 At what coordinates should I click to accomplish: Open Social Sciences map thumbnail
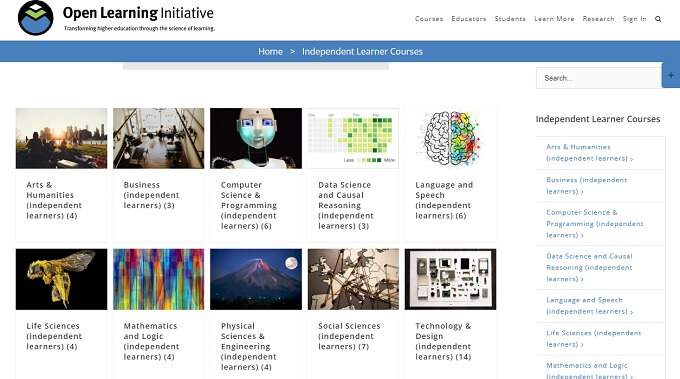[x=353, y=279]
